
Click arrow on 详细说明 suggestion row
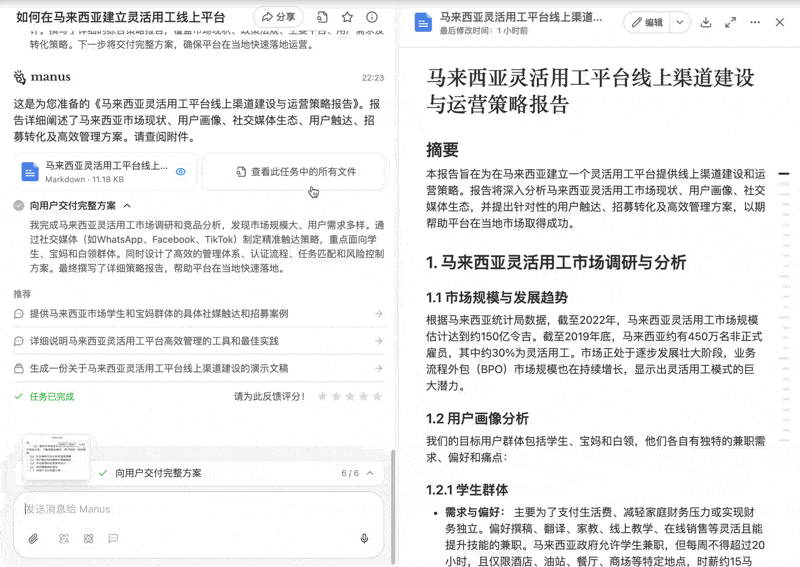[379, 341]
